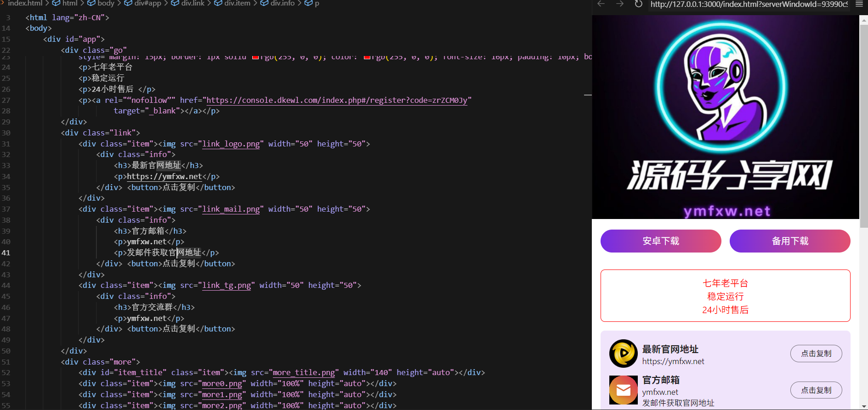Open the preview hamburger menu
Viewport: 868px width, 410px height.
pos(859,4)
